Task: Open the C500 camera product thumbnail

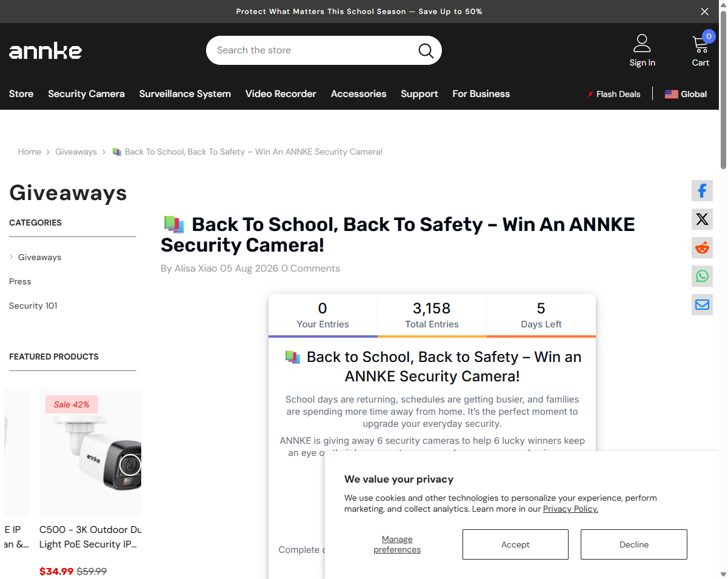Action: [x=90, y=453]
